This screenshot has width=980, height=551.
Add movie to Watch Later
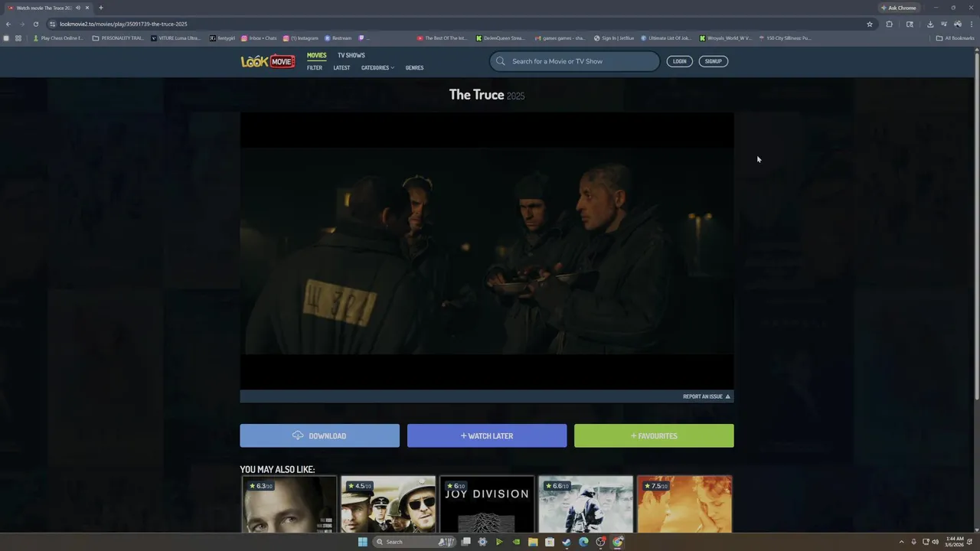click(x=487, y=435)
